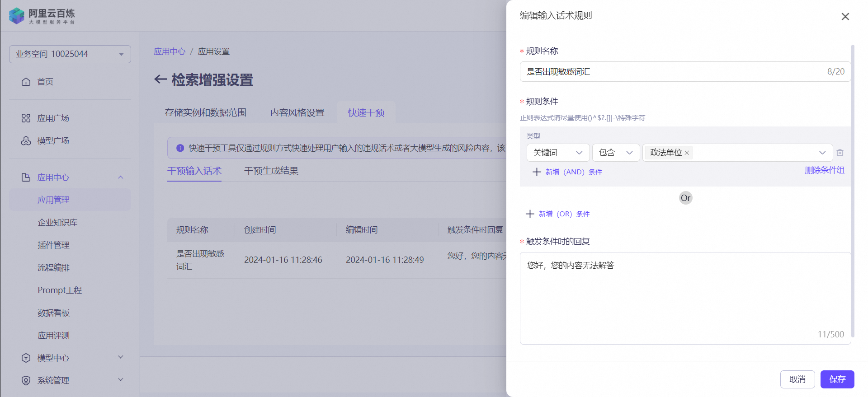The height and width of the screenshot is (397, 868).
Task: Remove the 政法单位 tag
Action: click(687, 153)
